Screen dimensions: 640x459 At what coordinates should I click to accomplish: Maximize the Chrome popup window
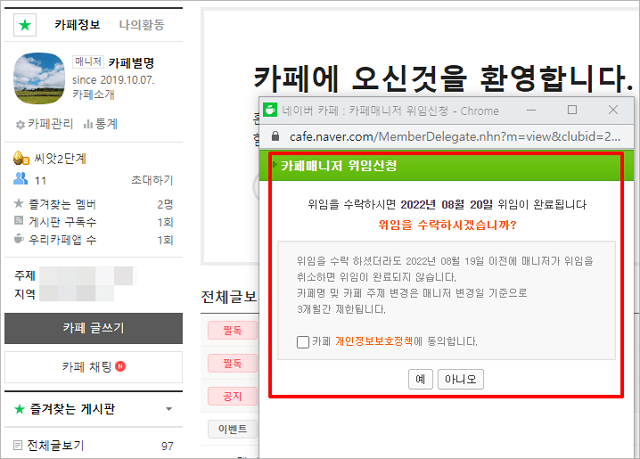click(572, 109)
